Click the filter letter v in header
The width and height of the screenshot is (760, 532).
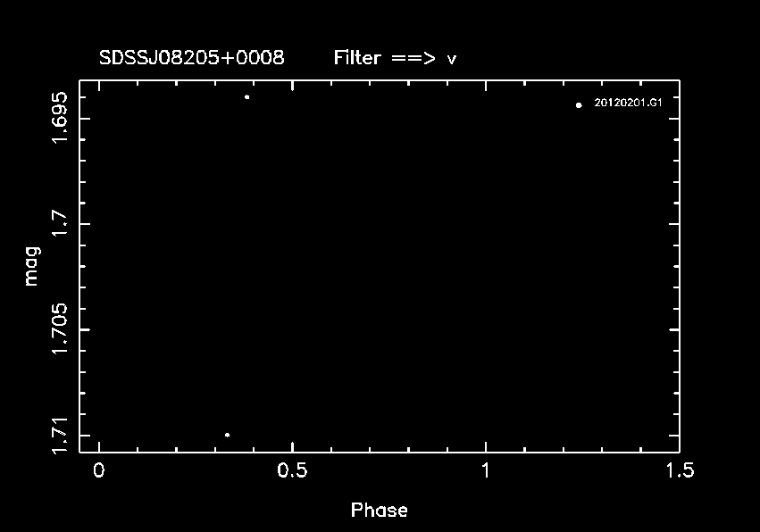[452, 60]
